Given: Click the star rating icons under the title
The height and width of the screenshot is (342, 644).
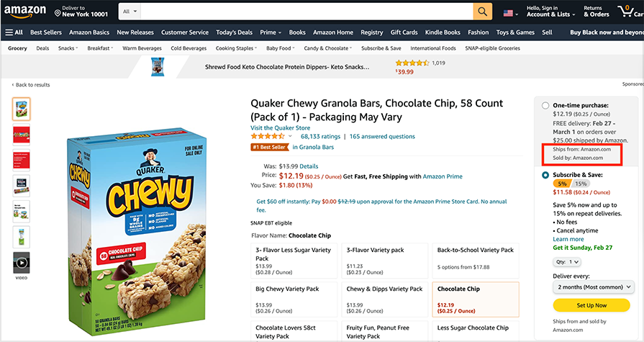Looking at the screenshot, I should (267, 136).
